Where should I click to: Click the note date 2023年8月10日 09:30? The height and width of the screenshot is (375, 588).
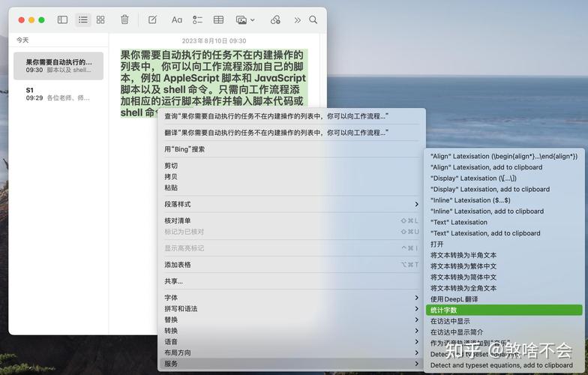click(214, 40)
